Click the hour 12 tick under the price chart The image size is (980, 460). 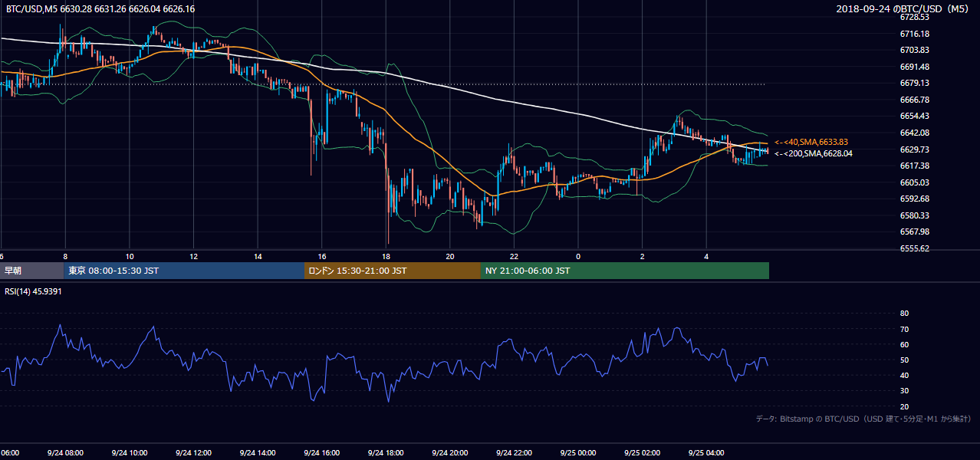click(194, 256)
